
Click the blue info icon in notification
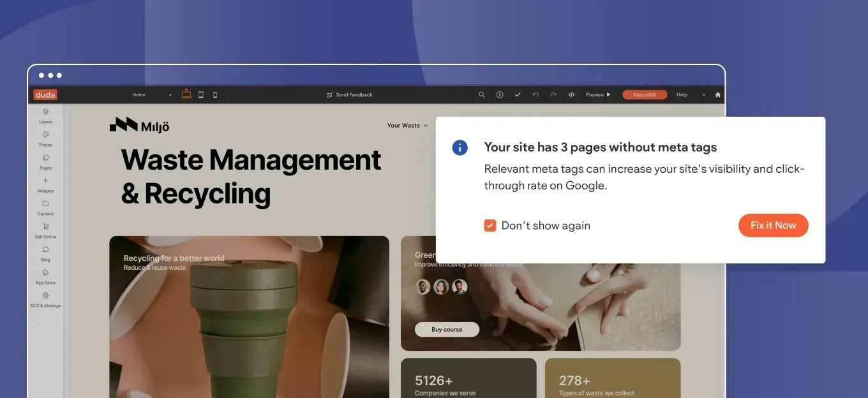point(460,147)
